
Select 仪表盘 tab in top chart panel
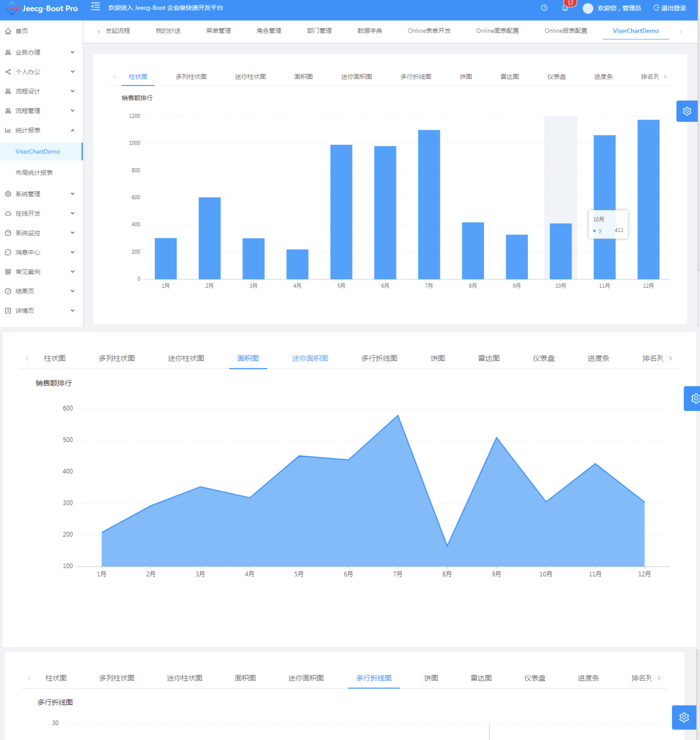[556, 77]
